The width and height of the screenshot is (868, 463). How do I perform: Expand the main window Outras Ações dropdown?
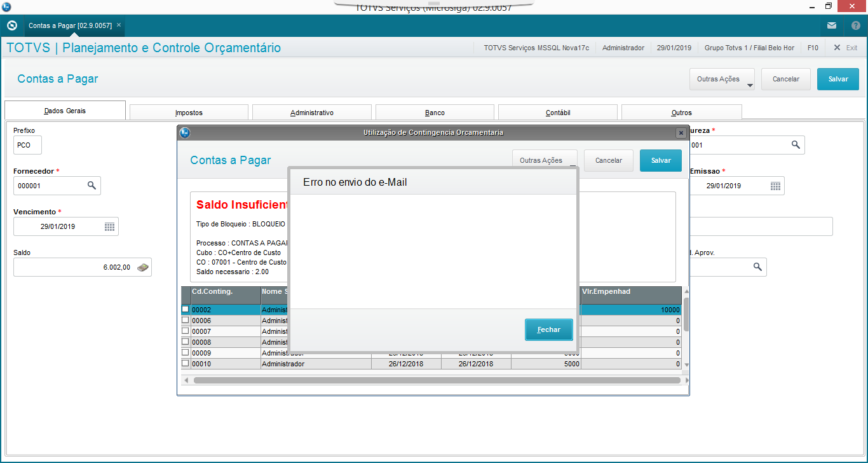point(722,79)
